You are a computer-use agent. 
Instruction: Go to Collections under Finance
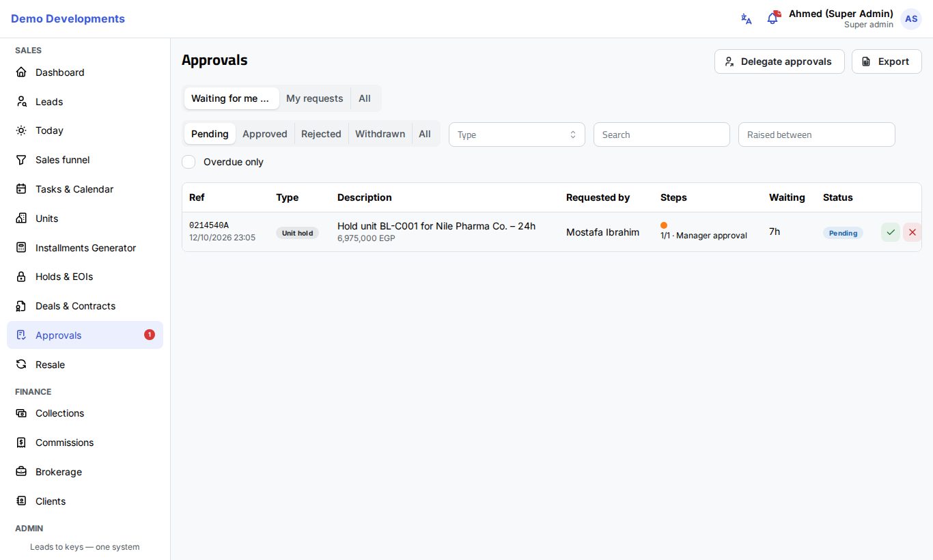(x=85, y=413)
